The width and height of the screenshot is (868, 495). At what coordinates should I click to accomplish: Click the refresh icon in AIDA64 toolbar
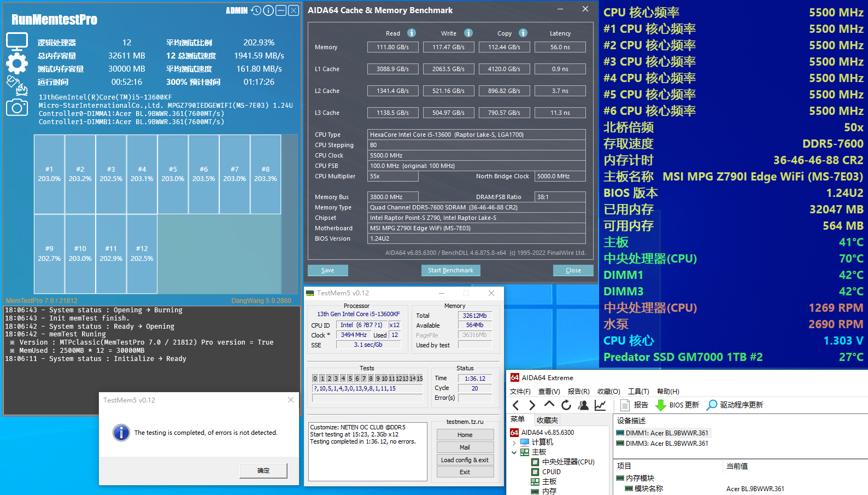(566, 405)
